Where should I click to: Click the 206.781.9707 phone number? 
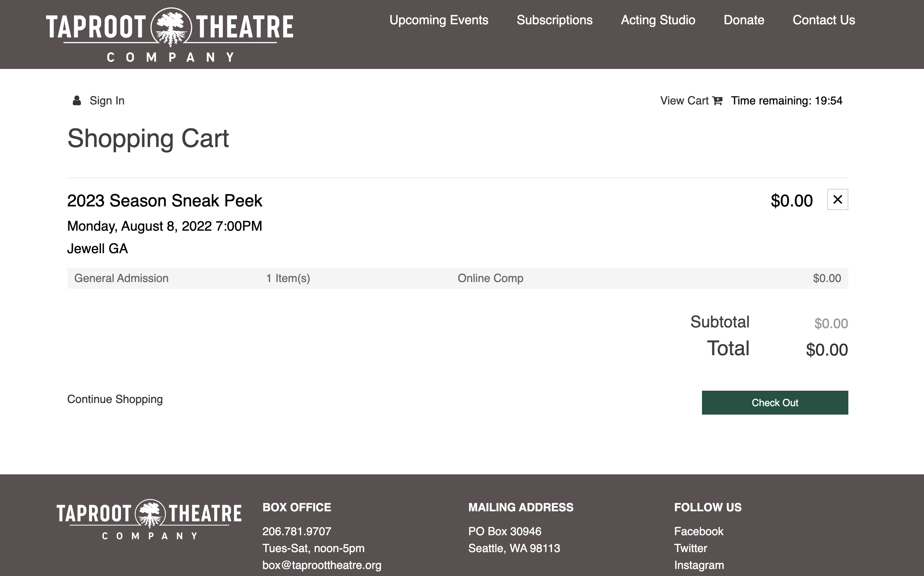(x=297, y=531)
